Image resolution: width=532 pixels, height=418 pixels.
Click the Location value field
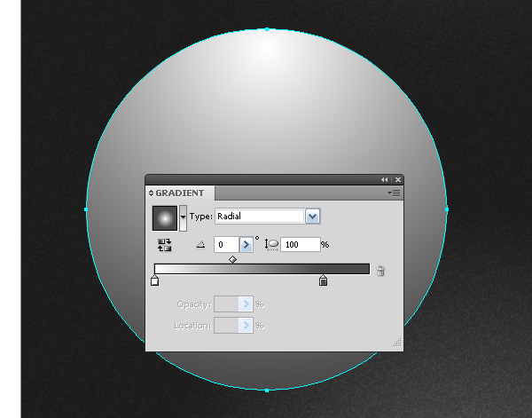(226, 326)
